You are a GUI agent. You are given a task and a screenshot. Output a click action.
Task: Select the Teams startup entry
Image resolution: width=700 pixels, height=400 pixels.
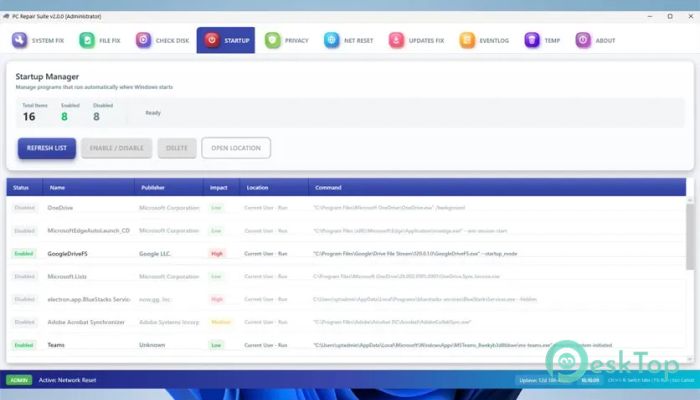click(x=346, y=345)
